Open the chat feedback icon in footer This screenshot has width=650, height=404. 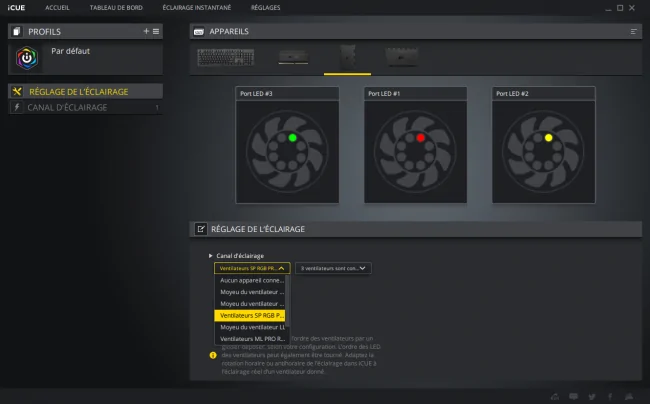pos(573,397)
